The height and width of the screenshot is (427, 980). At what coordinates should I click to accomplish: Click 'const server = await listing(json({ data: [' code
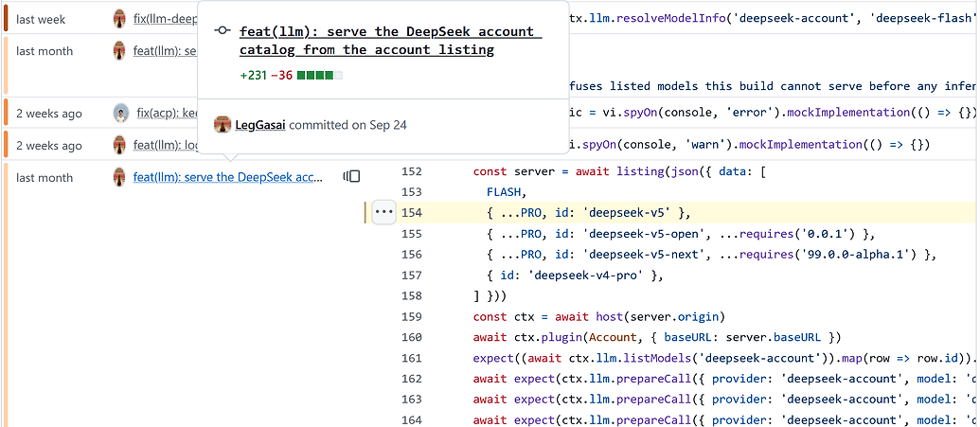point(619,171)
